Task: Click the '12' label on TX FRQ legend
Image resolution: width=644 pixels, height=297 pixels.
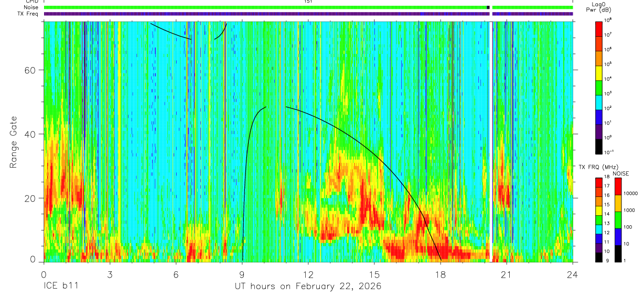Action: point(608,233)
